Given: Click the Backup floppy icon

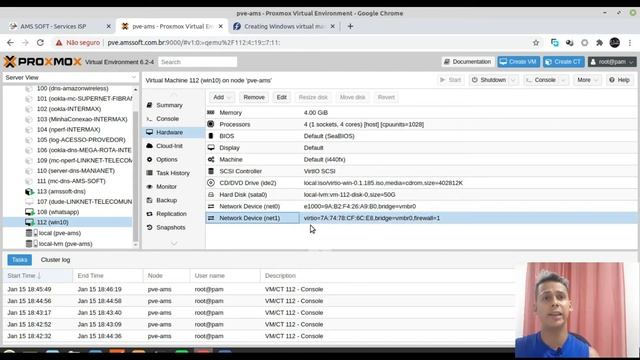Looking at the screenshot, I should click(149, 200).
